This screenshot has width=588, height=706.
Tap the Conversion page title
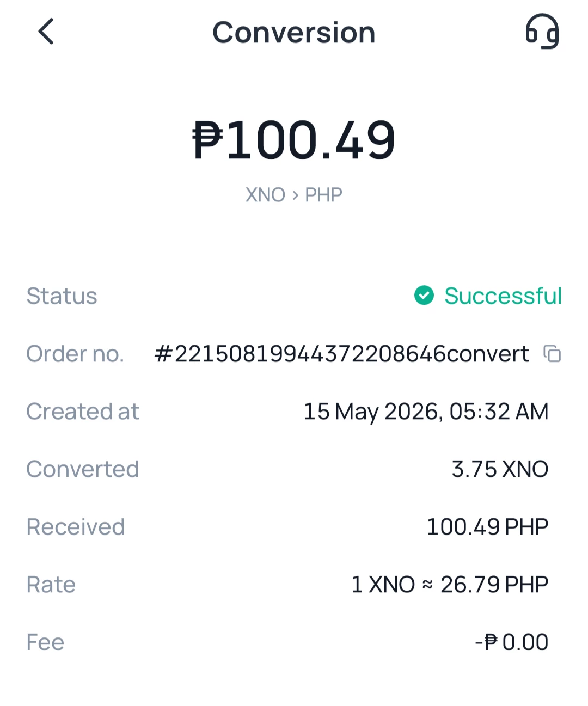tap(294, 32)
